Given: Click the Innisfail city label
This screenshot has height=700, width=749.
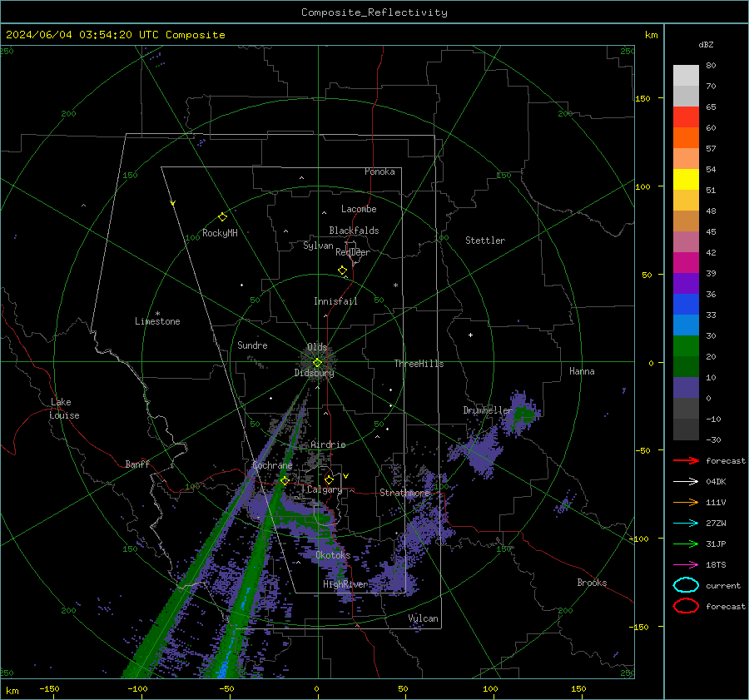Looking at the screenshot, I should tap(335, 301).
